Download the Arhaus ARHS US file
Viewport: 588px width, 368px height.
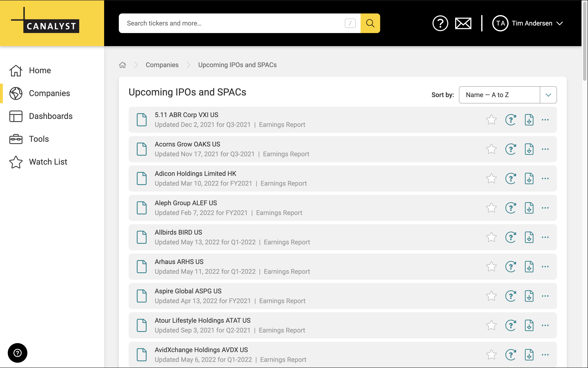tap(529, 267)
